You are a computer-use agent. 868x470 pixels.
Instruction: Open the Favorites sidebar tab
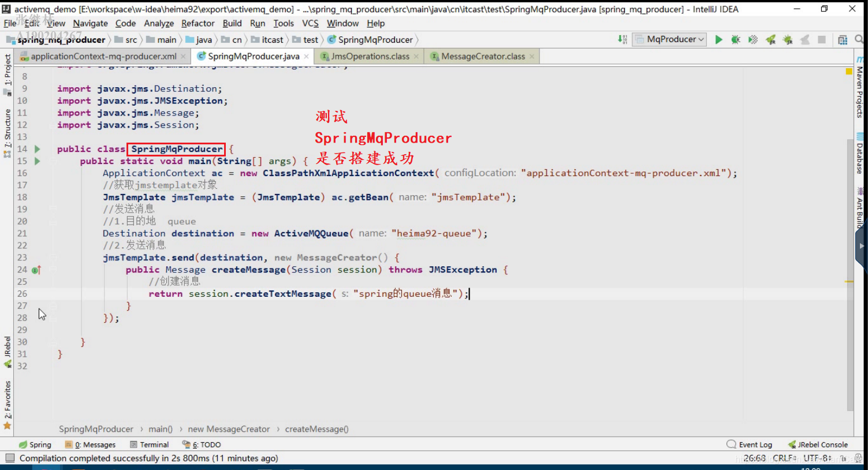tap(7, 404)
